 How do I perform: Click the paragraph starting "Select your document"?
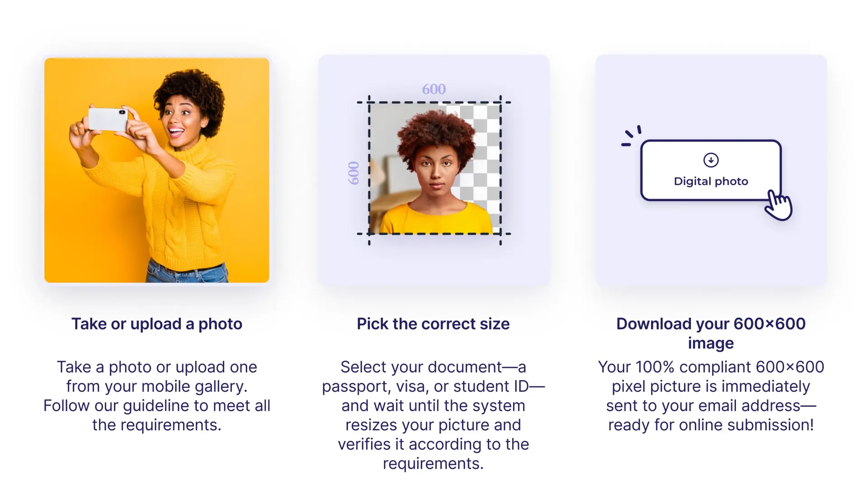click(433, 415)
